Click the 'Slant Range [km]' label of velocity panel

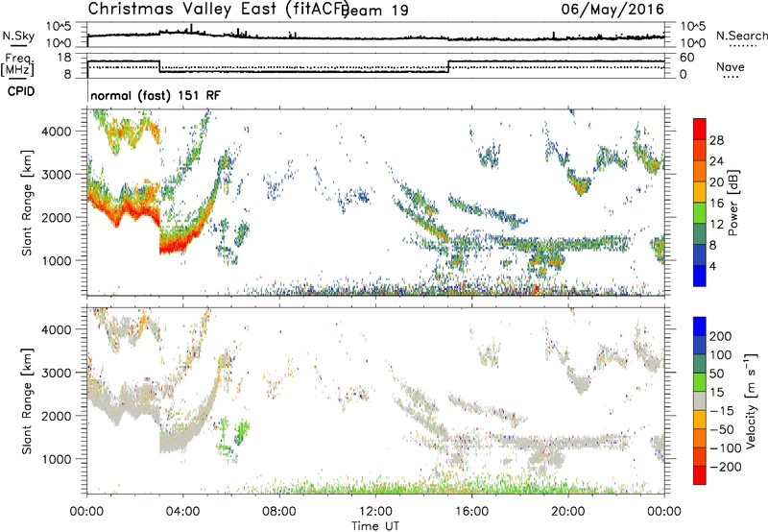point(27,400)
